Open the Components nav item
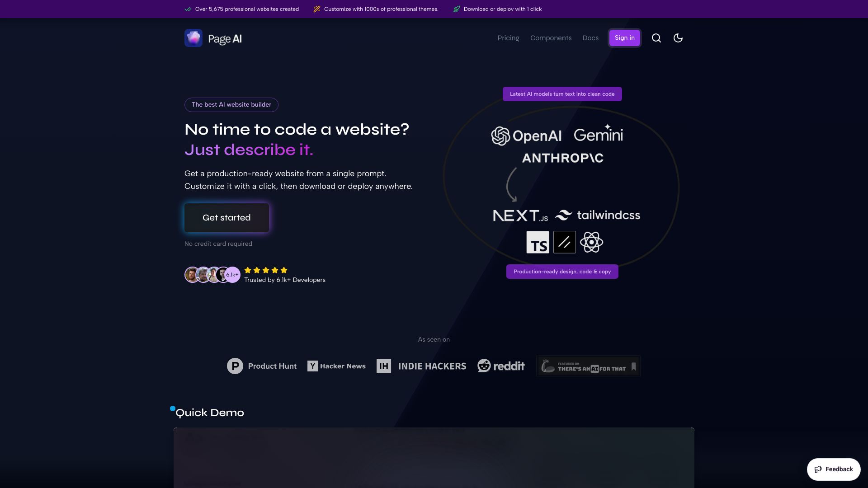868x488 pixels. point(551,38)
